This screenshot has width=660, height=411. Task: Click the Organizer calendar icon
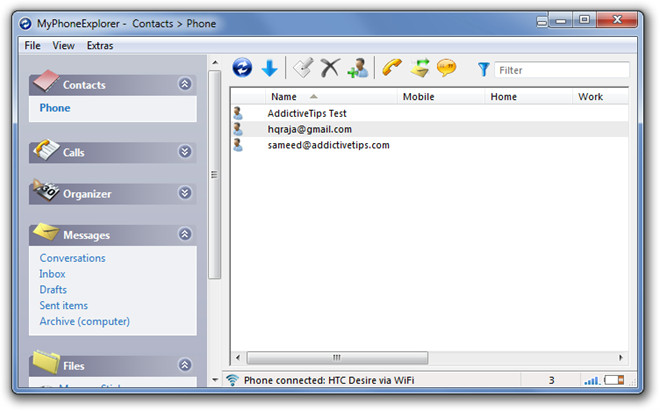[x=46, y=190]
